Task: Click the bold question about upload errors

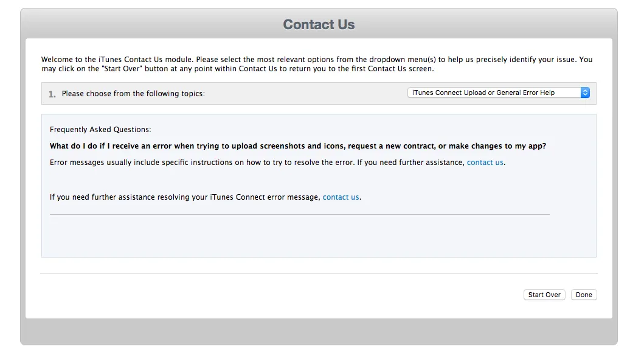Action: click(298, 146)
